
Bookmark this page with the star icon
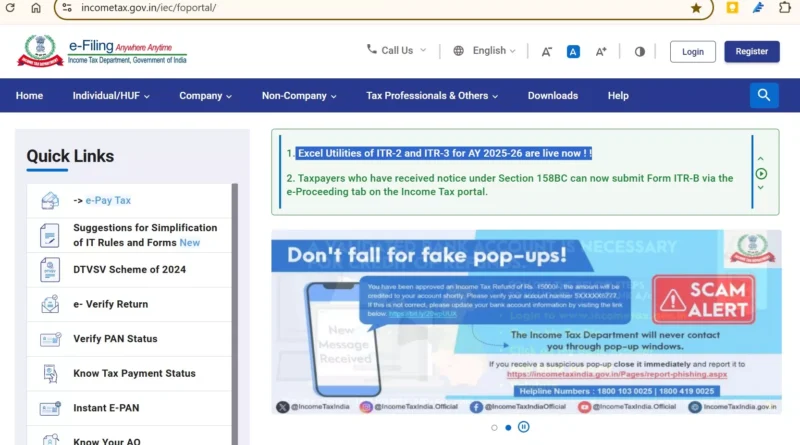click(696, 7)
